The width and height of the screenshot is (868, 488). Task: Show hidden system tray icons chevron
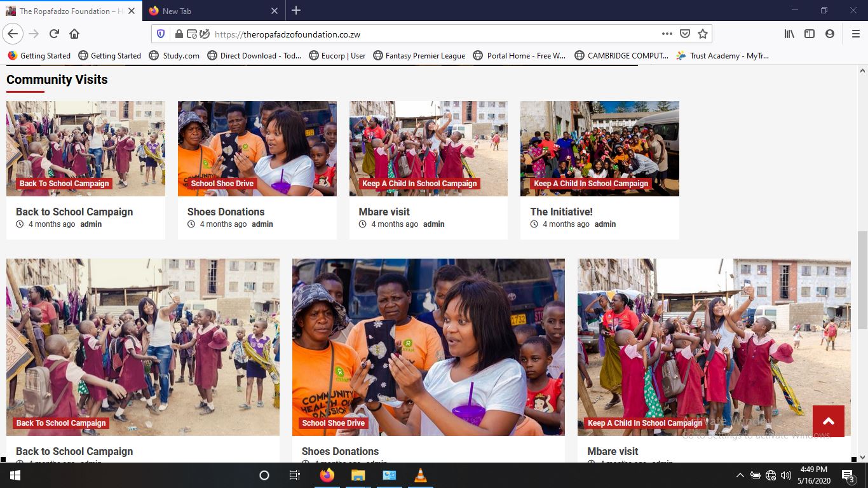[x=740, y=475]
